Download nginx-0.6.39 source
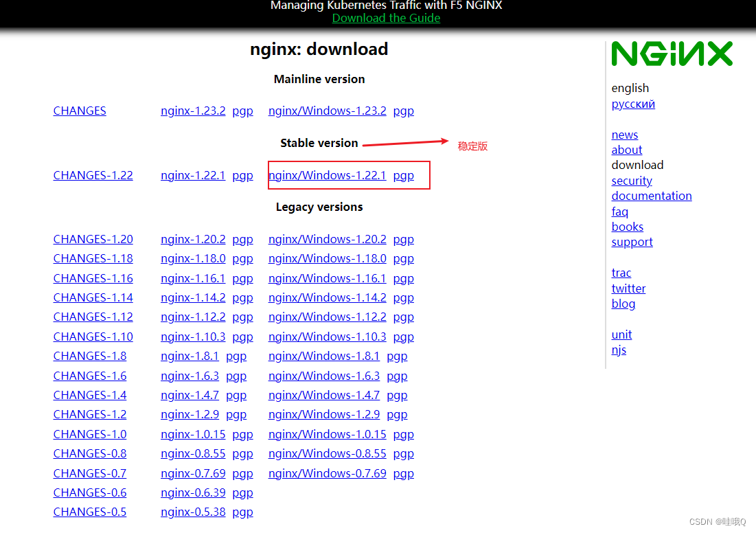This screenshot has height=533, width=756. 193,492
